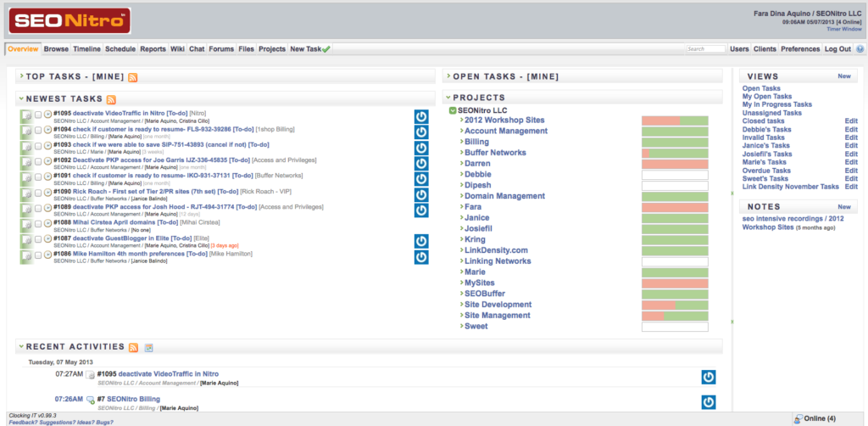The width and height of the screenshot is (868, 426).
Task: Expand the Site Management project arrow
Action: point(461,315)
